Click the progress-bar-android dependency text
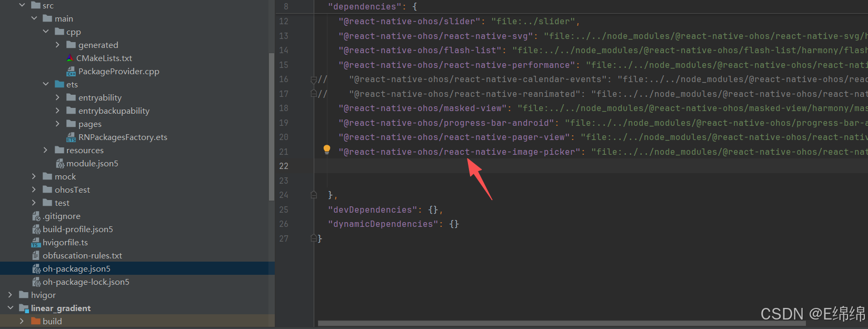This screenshot has height=329, width=868. pyautogui.click(x=446, y=123)
